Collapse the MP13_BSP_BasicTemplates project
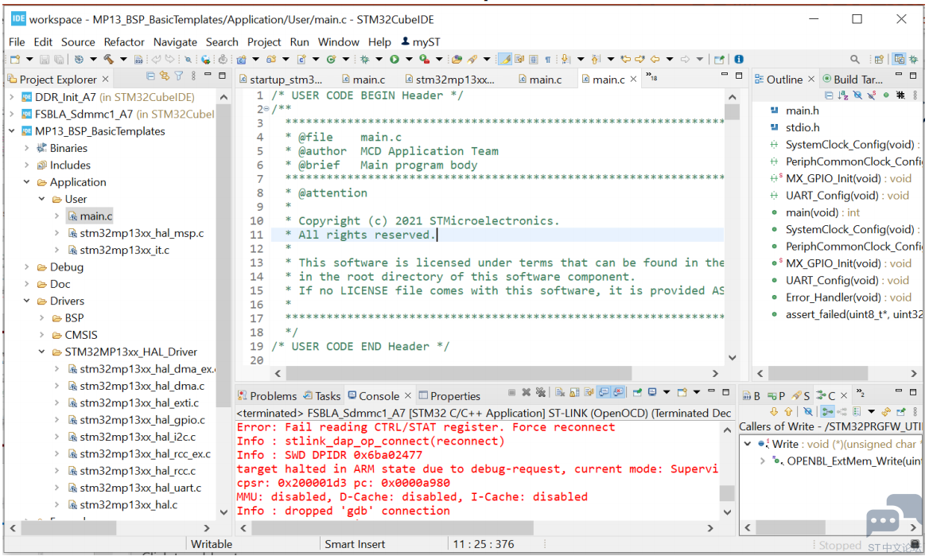The width and height of the screenshot is (929, 560). (12, 131)
